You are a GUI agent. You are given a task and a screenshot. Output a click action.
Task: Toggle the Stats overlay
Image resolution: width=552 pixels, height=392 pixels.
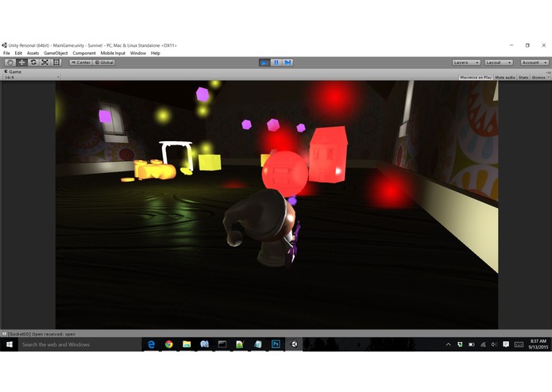pos(523,77)
